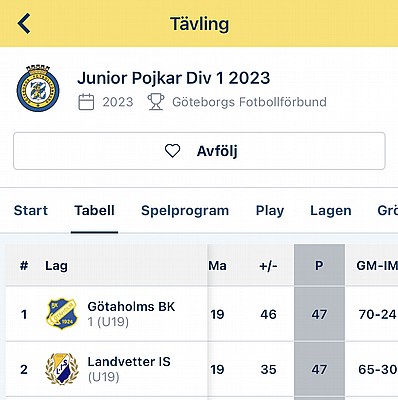Image resolution: width=398 pixels, height=400 pixels.
Task: Click the Ma column header
Action: pos(218,266)
